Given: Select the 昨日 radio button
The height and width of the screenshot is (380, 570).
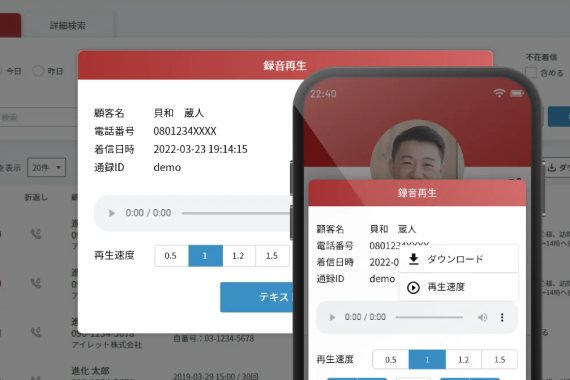Looking at the screenshot, I should 38,71.
